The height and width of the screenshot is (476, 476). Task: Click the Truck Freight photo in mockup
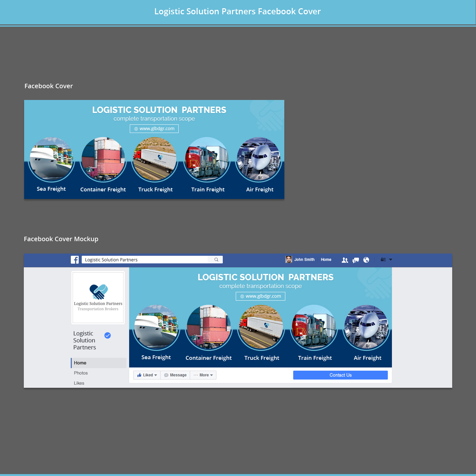pos(261,327)
